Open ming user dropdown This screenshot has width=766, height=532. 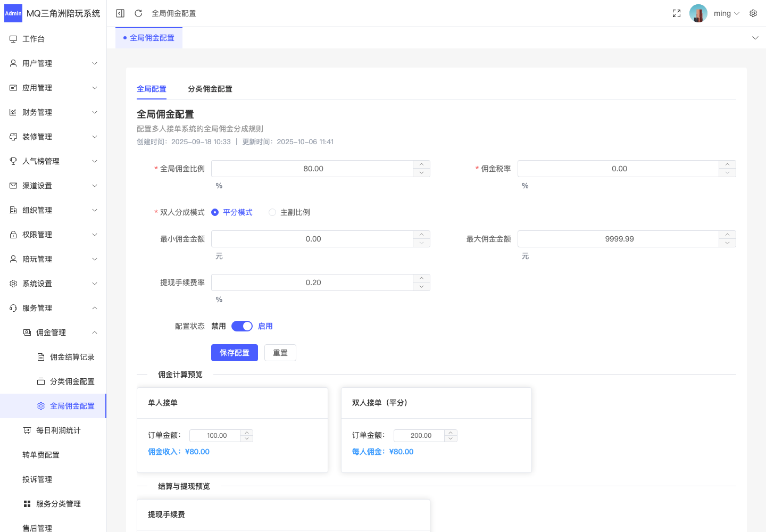727,13
